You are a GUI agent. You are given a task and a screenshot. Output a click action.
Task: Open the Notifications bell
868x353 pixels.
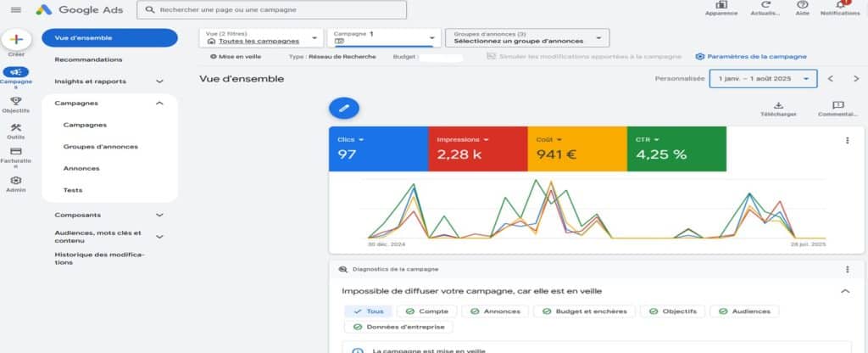(839, 6)
